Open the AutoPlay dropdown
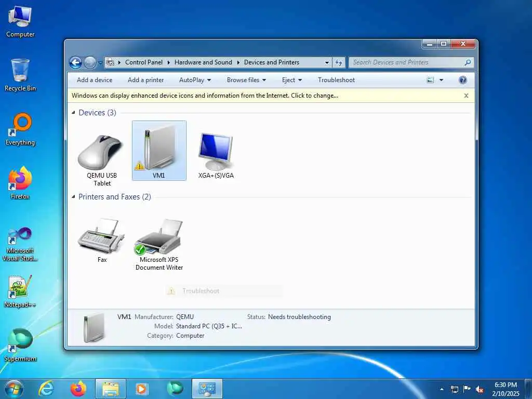Viewport: 532px width, 399px height. pos(195,80)
